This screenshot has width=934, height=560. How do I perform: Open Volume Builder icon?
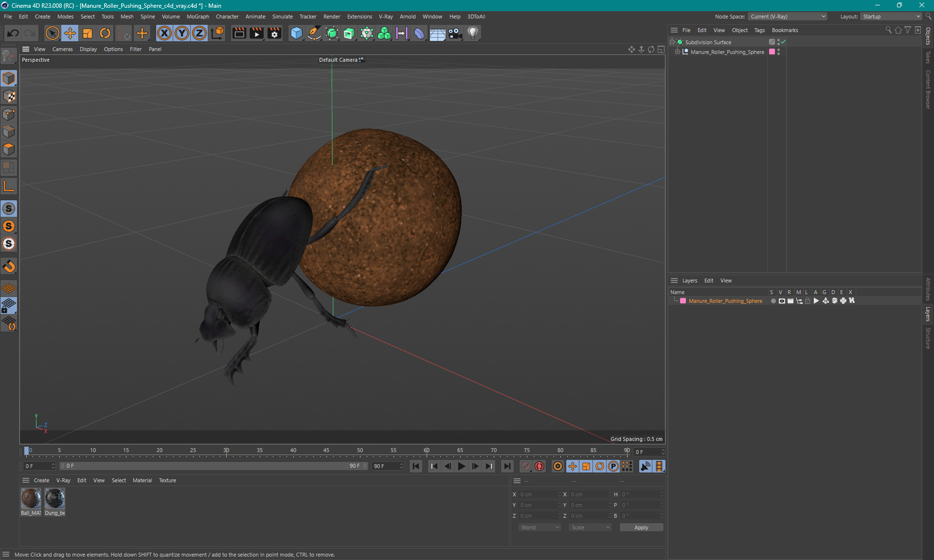tap(384, 33)
